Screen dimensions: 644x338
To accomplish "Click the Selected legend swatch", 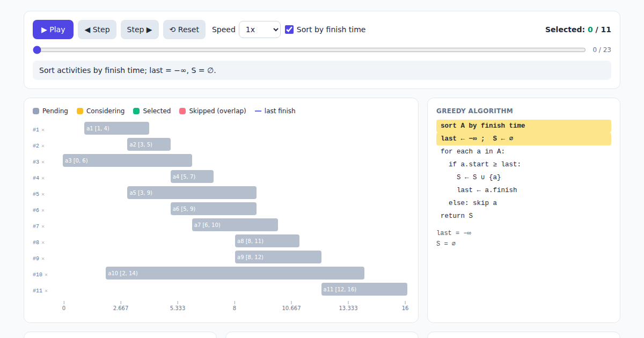I will pos(136,111).
